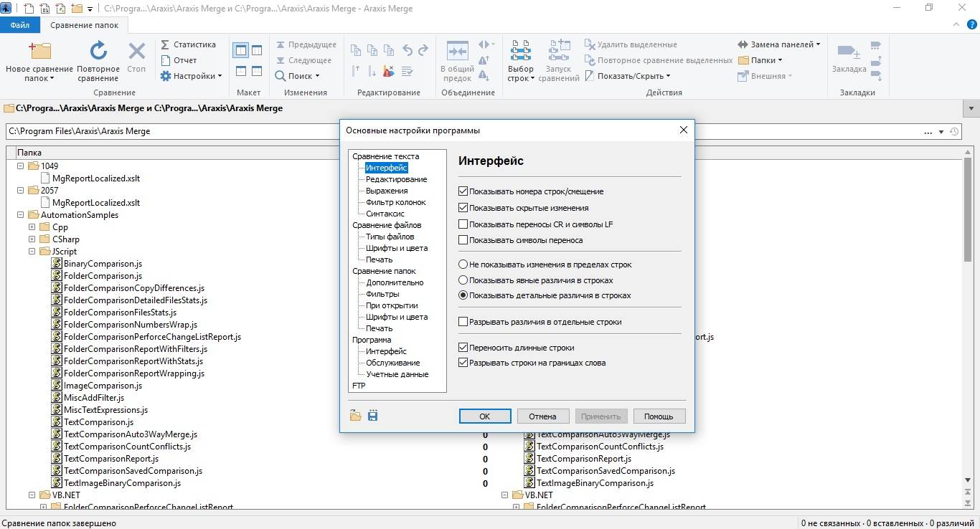Select the two-pane vertical layout icon
980x529 pixels.
tap(240, 50)
